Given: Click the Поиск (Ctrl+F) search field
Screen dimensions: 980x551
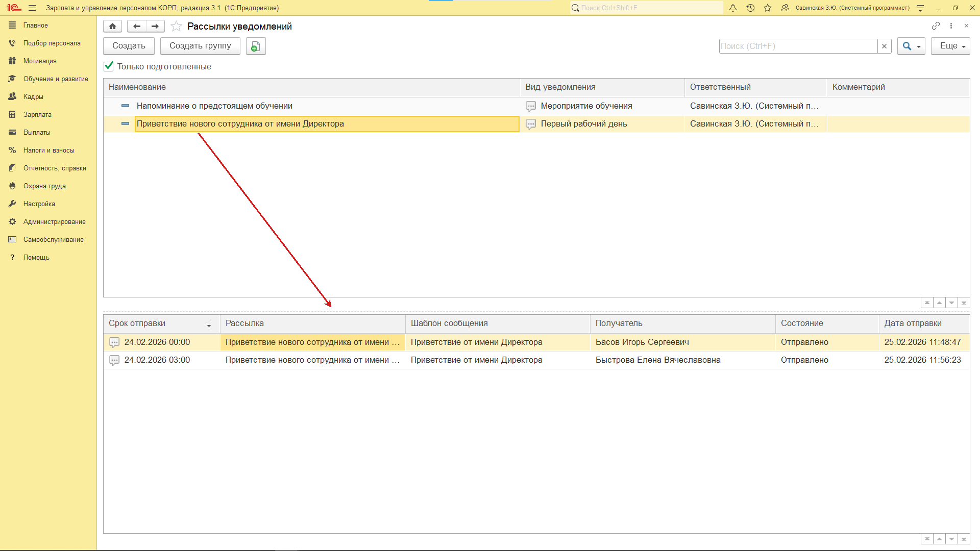Looking at the screenshot, I should click(x=798, y=46).
